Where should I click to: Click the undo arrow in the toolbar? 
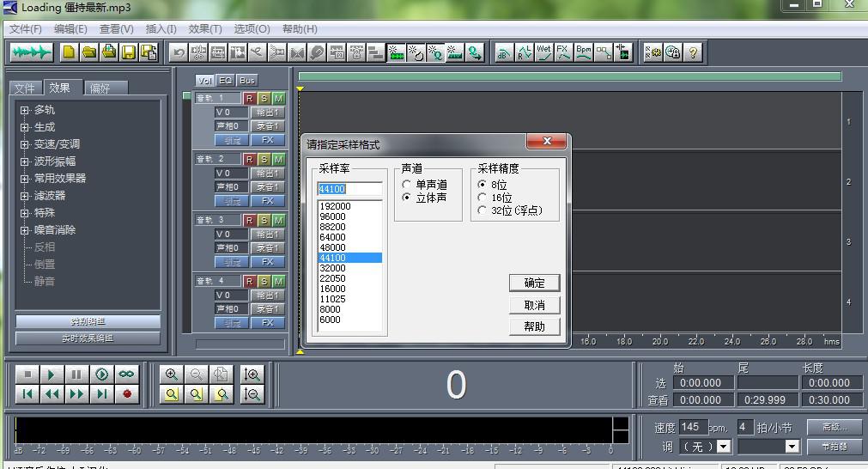[179, 52]
